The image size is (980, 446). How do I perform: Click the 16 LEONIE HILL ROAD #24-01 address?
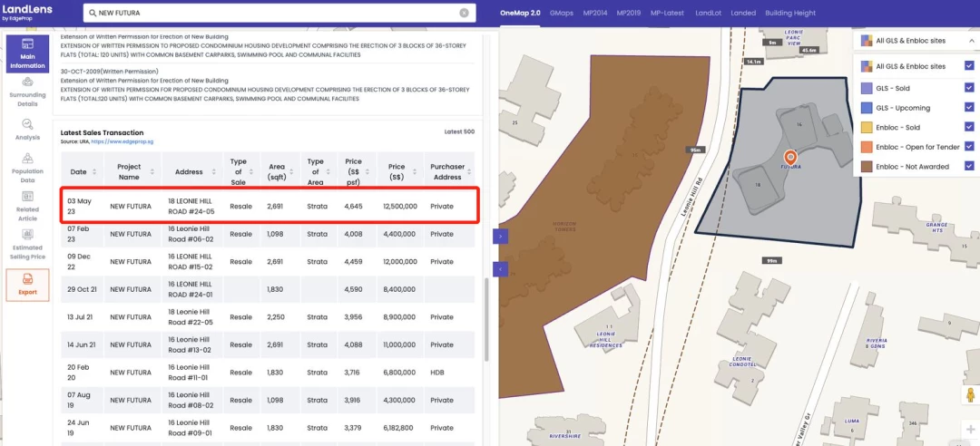pyautogui.click(x=191, y=289)
